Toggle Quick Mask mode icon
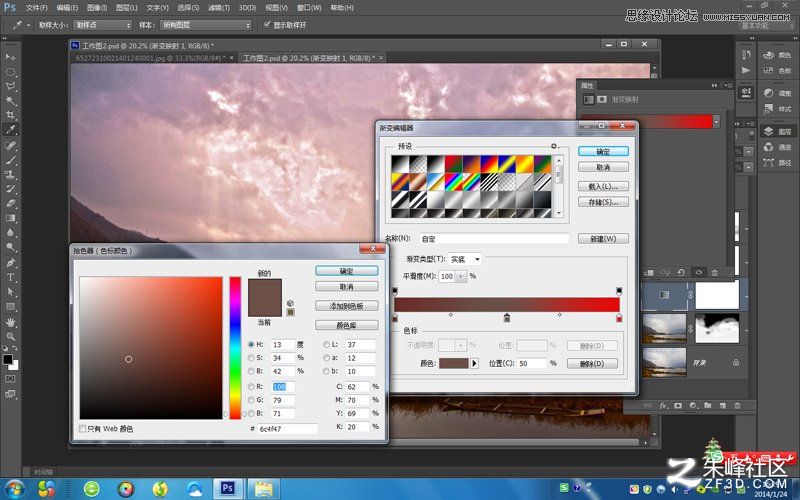 [10, 379]
